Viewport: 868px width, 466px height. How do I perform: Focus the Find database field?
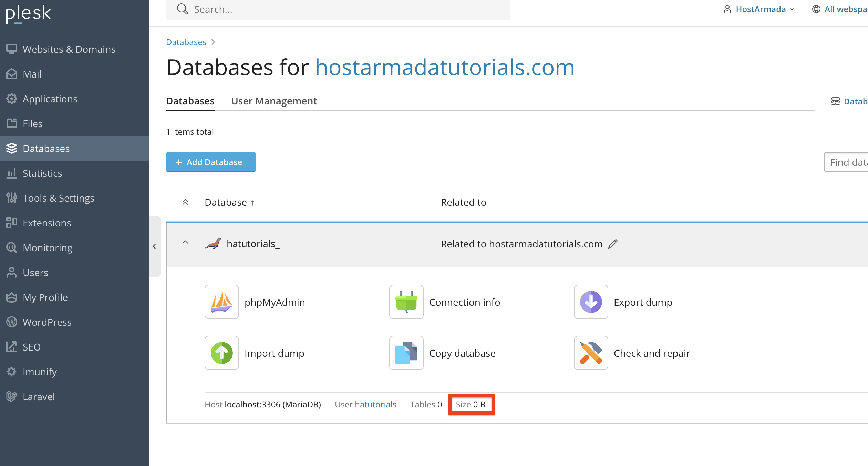click(846, 162)
